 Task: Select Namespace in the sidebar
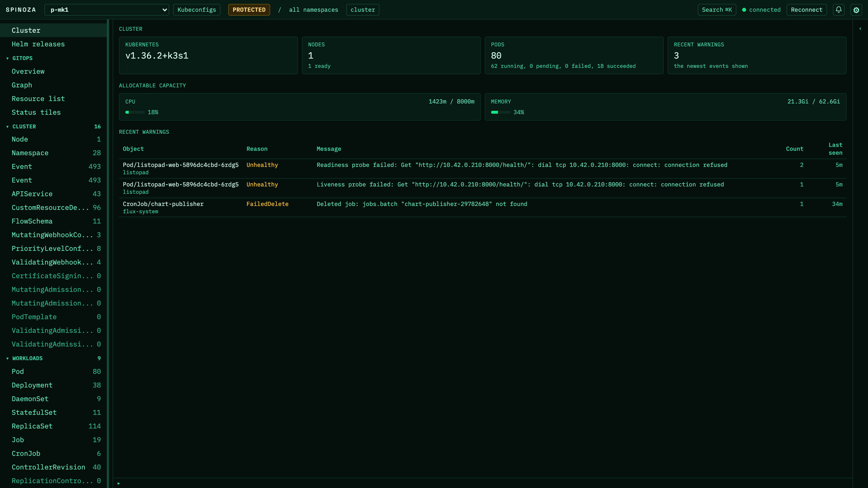[x=53, y=153]
